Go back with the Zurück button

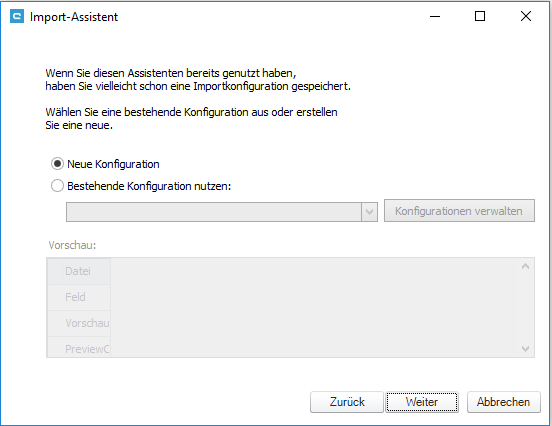coord(347,402)
